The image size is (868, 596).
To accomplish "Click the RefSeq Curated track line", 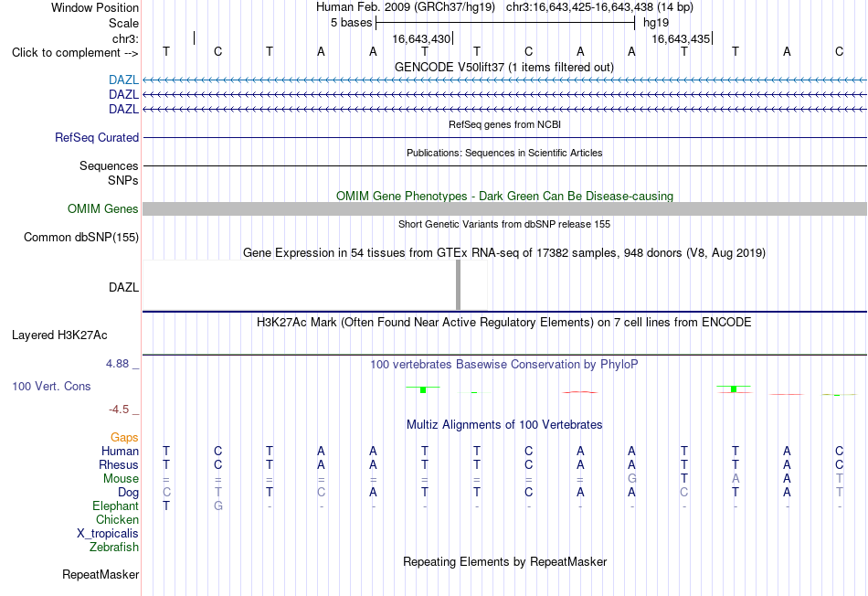I will (505, 137).
